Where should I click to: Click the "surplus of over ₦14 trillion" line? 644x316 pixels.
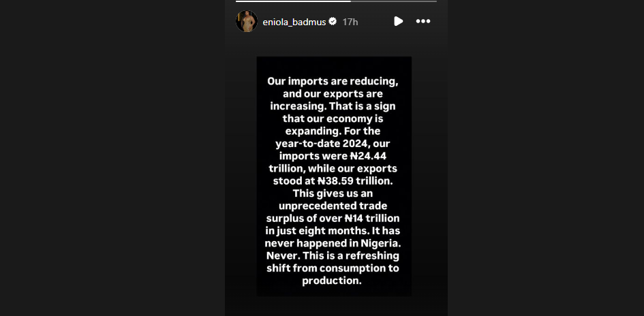(333, 219)
